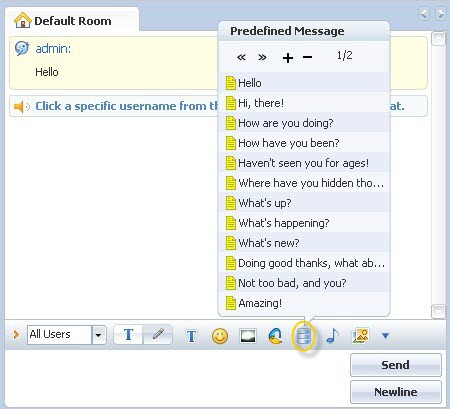This screenshot has width=450, height=409.
Task: Toggle the rich text T mode button
Action: tap(128, 334)
